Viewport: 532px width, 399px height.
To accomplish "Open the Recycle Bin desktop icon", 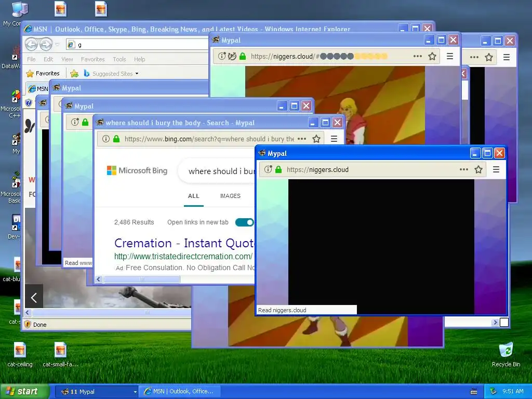I will [506, 354].
